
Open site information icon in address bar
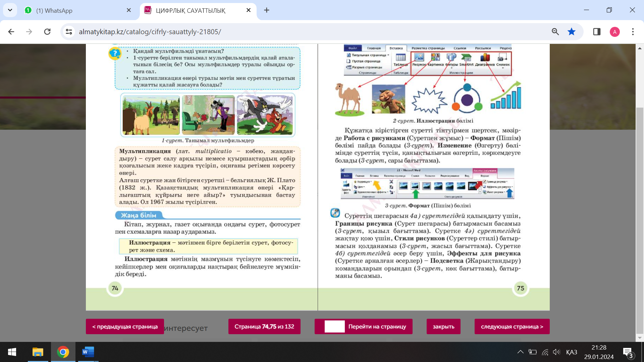pos(69,32)
